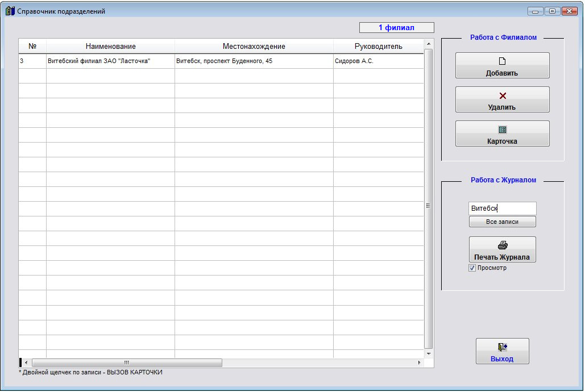The image size is (585, 392).
Task: Click the exit door icon on Выход
Action: click(x=502, y=347)
